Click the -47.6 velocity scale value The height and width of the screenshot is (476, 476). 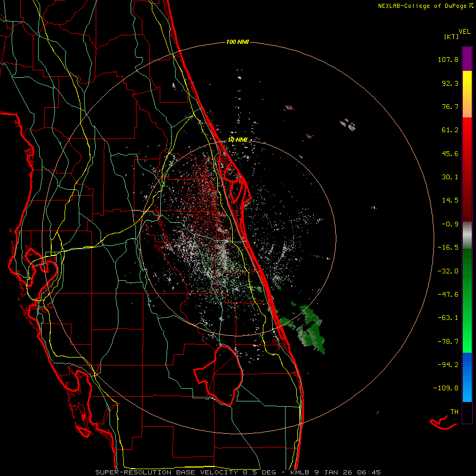(x=448, y=295)
